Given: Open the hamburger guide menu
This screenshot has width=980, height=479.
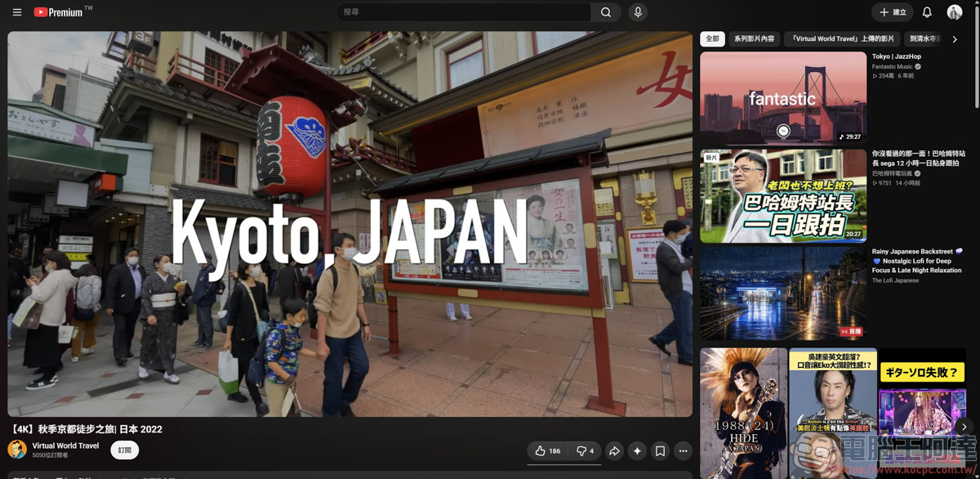Looking at the screenshot, I should [16, 12].
